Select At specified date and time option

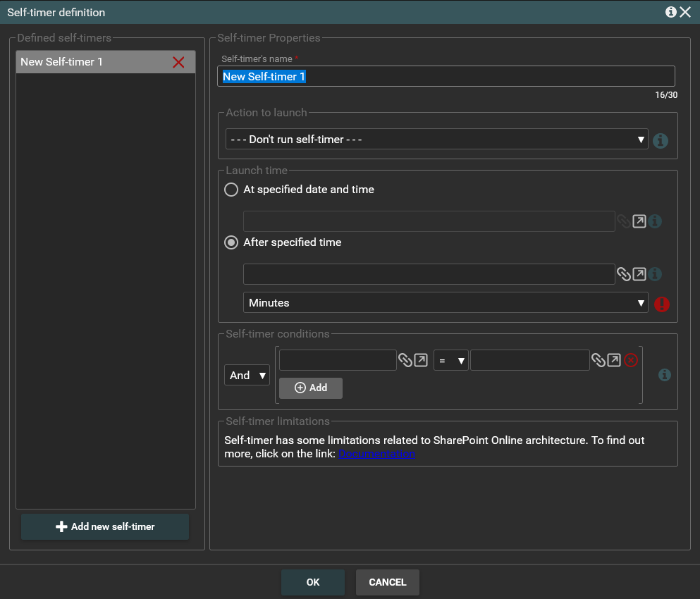point(231,190)
